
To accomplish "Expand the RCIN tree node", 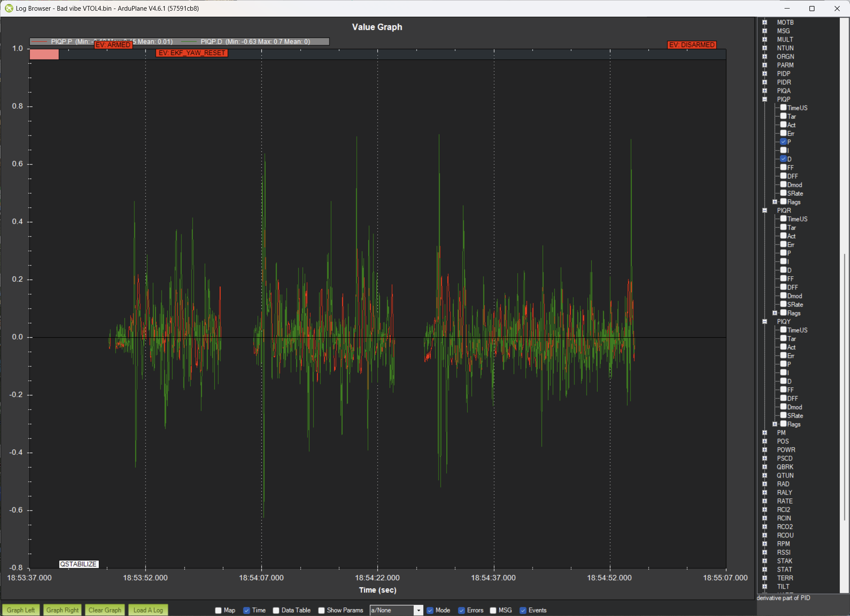I will point(765,518).
